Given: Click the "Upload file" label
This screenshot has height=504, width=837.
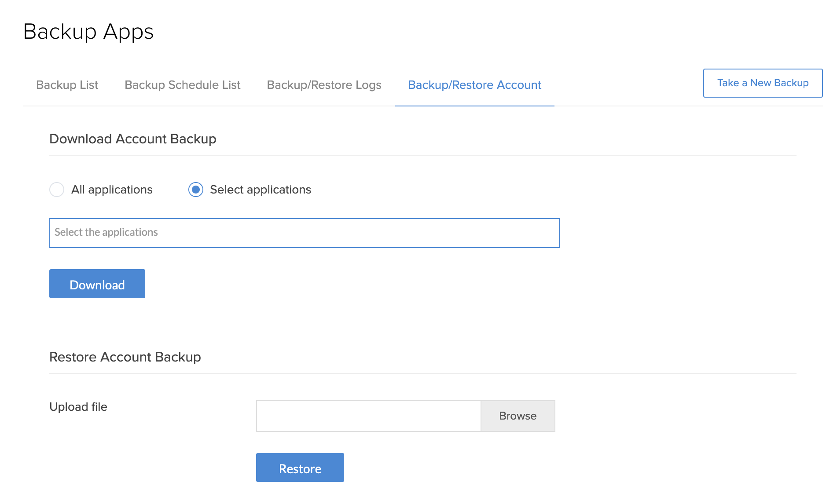Looking at the screenshot, I should (x=78, y=407).
